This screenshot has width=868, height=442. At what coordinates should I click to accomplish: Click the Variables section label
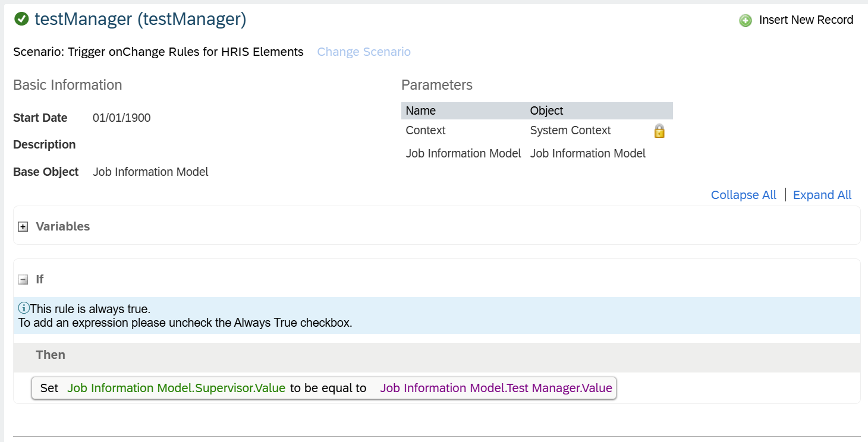(63, 226)
